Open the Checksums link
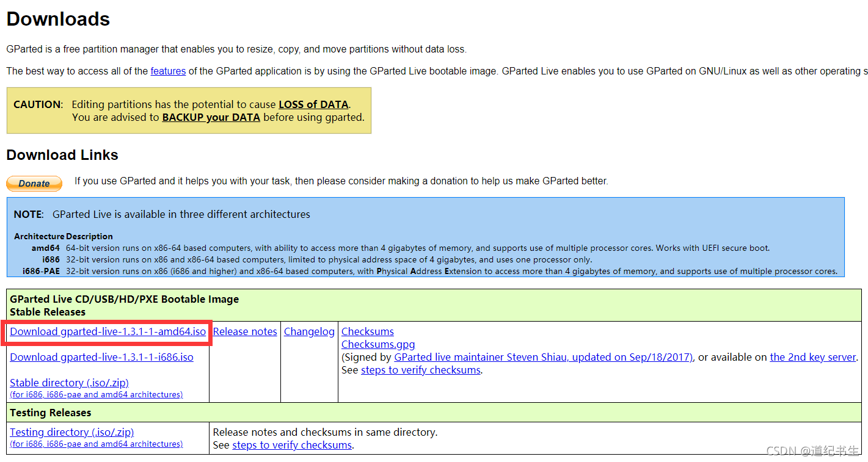The image size is (868, 462). tap(368, 331)
